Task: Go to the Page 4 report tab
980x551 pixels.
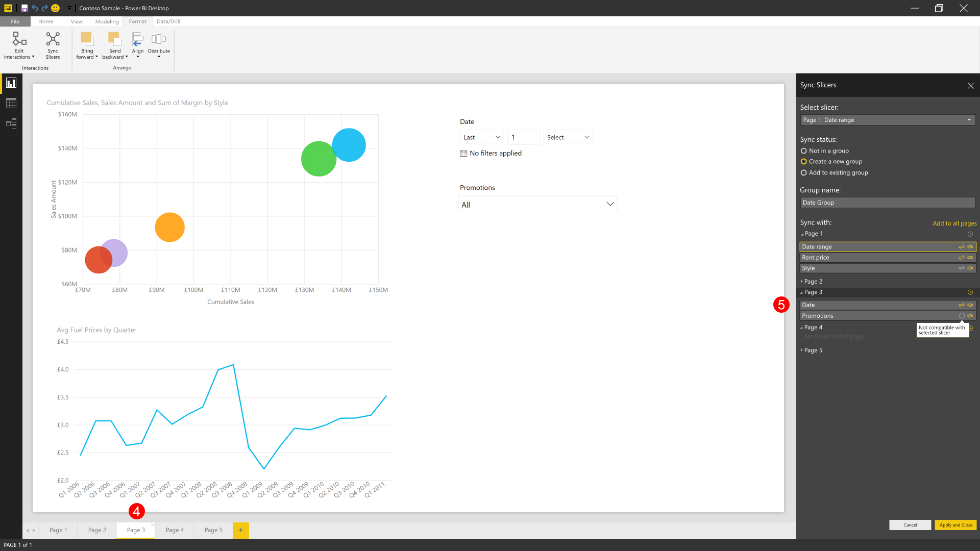Action: click(175, 530)
